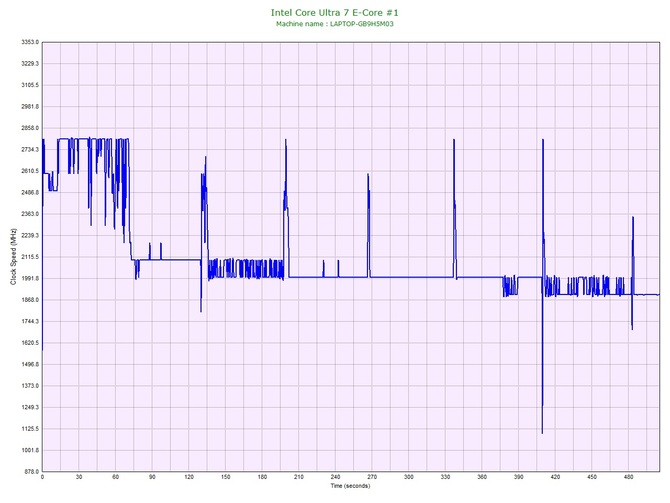670x503 pixels.
Task: Click the 2239.3 y-axis value
Action: point(30,235)
